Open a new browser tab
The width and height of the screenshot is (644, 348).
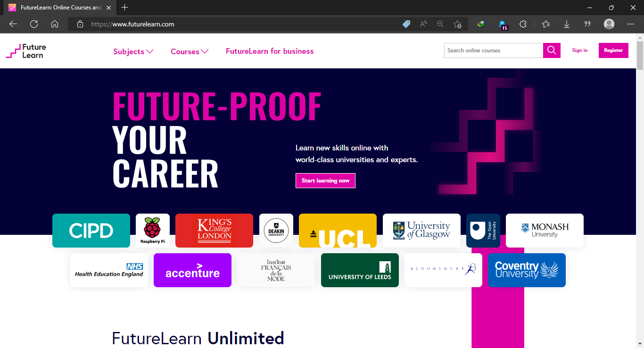coord(124,8)
